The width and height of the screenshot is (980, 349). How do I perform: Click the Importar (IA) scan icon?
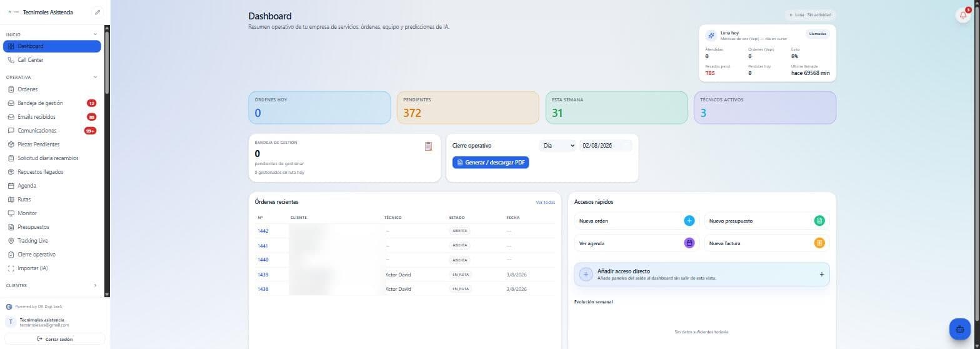click(x=11, y=268)
